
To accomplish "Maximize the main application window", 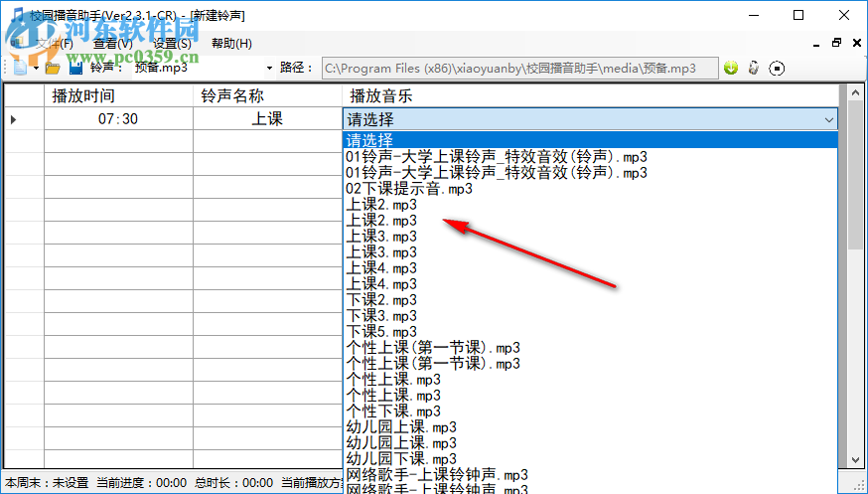I will tap(798, 16).
